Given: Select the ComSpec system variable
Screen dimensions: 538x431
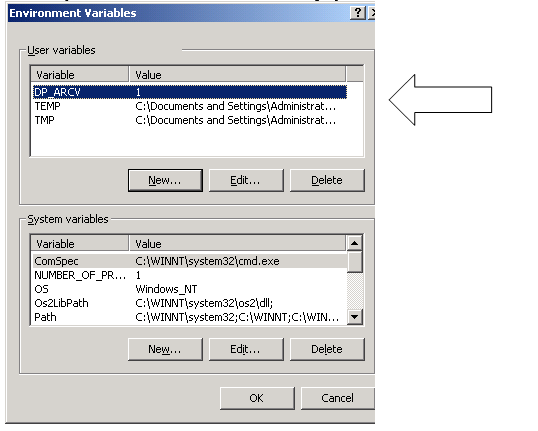Looking at the screenshot, I should pyautogui.click(x=190, y=261).
